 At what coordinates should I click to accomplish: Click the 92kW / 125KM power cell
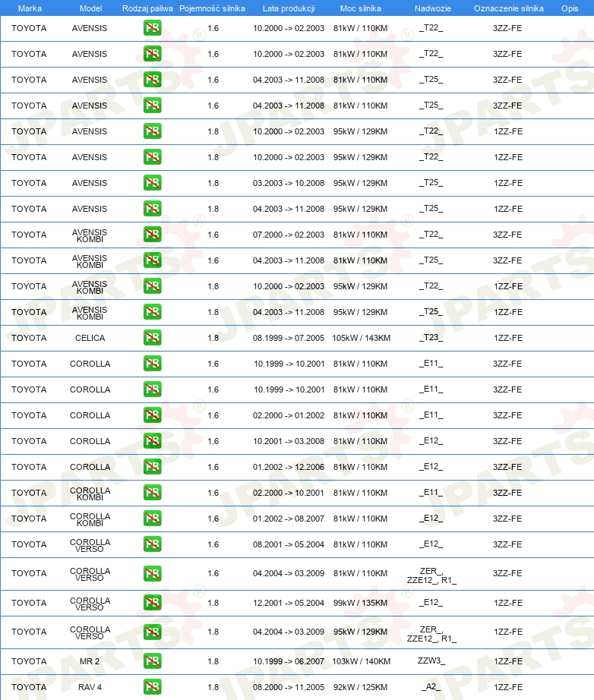tap(360, 687)
